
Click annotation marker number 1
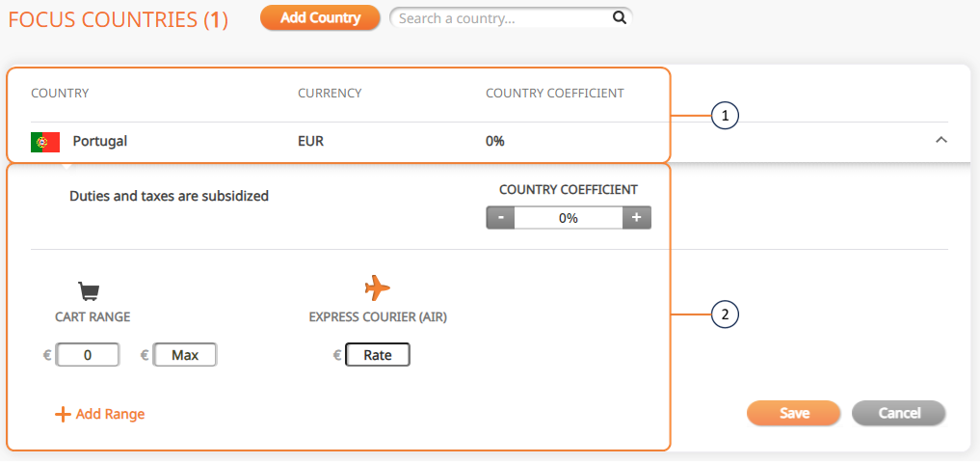pos(725,116)
